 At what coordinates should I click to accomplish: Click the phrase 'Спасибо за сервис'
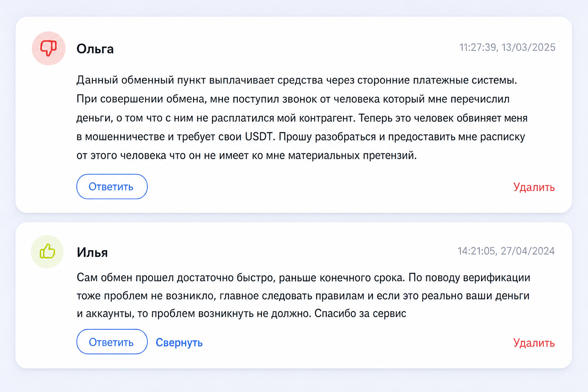360,314
